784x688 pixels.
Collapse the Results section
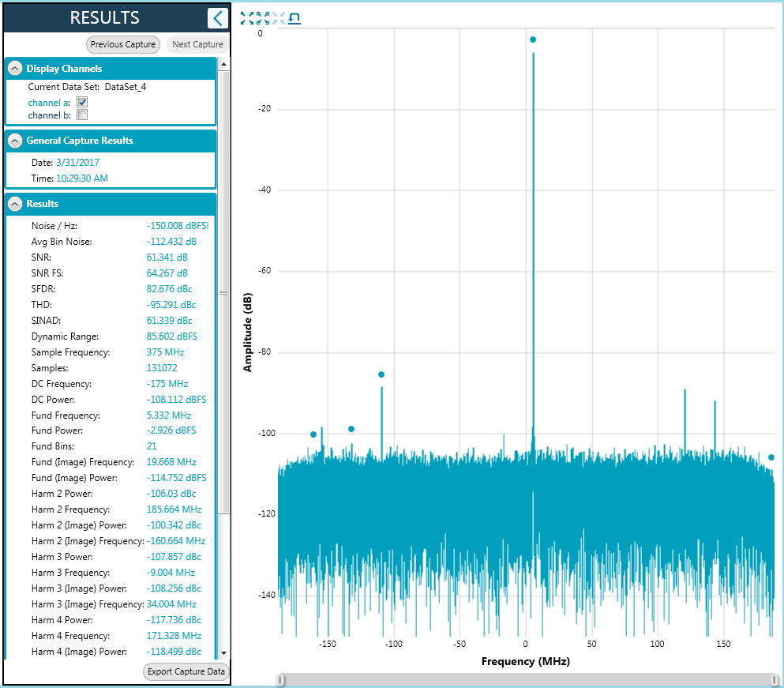pyautogui.click(x=16, y=204)
